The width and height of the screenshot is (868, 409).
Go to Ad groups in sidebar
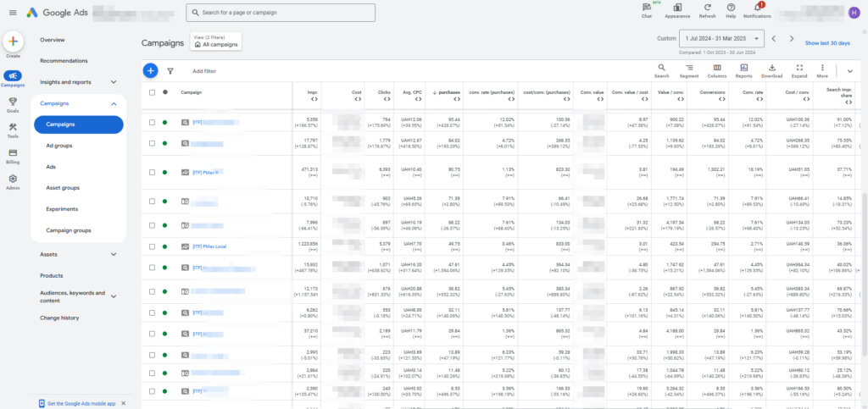coord(59,146)
